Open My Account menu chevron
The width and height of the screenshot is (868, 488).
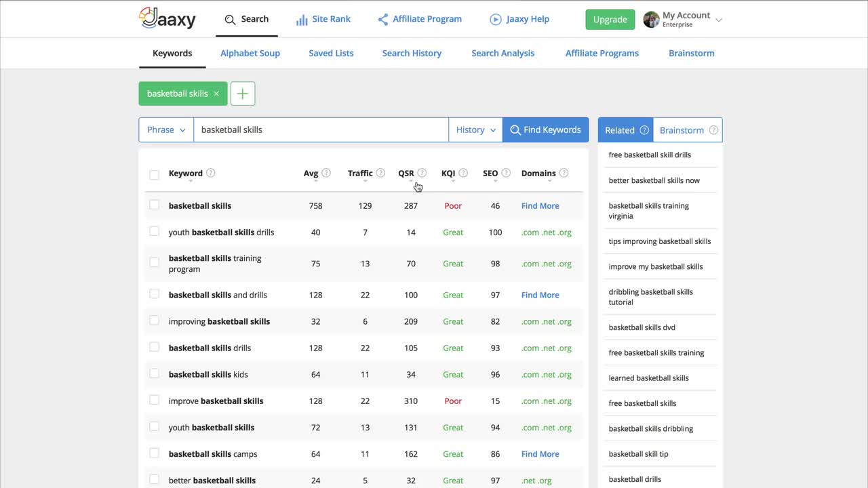(x=719, y=20)
